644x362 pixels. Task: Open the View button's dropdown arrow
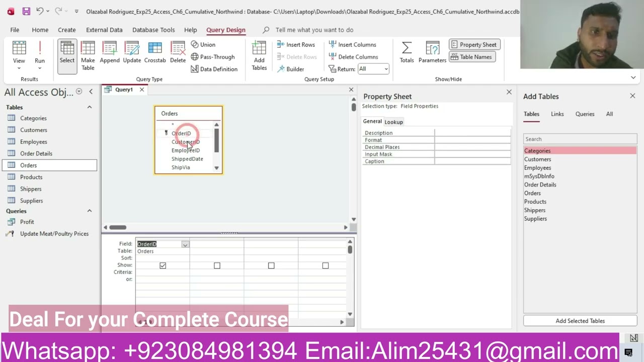point(19,68)
